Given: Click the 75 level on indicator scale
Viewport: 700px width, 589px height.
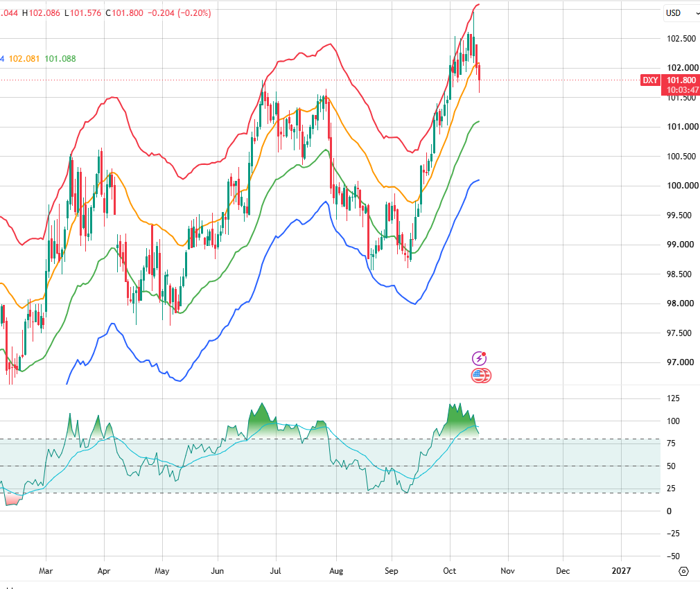Looking at the screenshot, I should tap(671, 443).
